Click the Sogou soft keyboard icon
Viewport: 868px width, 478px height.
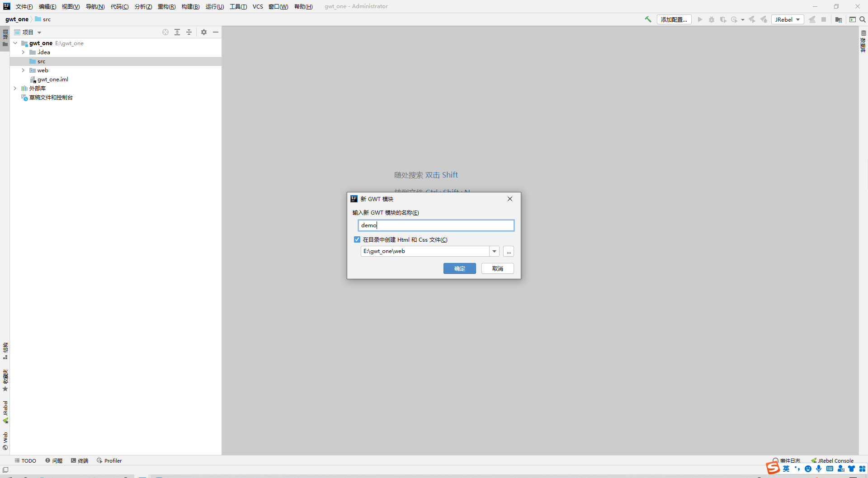click(x=830, y=469)
